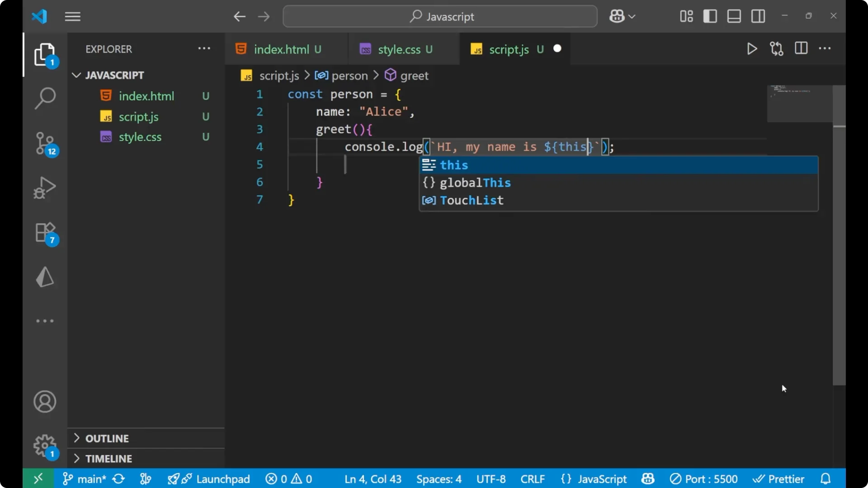Switch to the style.css tab
This screenshot has width=868, height=488.
pyautogui.click(x=399, y=49)
